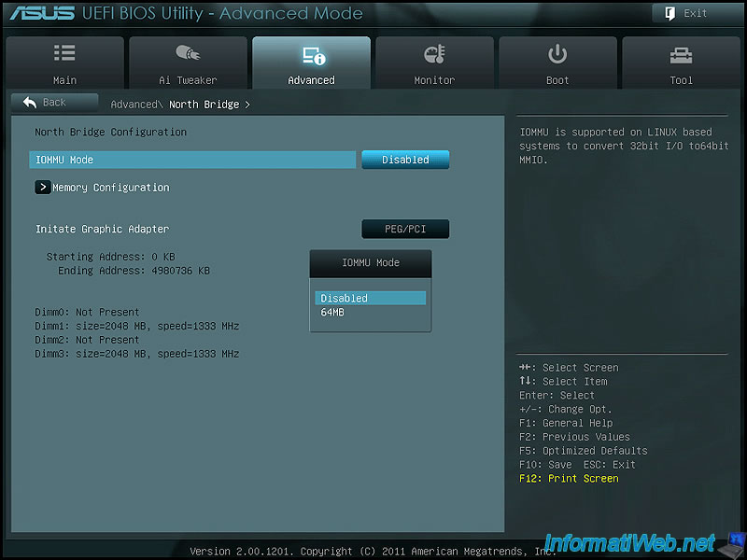Screen dimensions: 747x560
Task: Click the Boot power icon
Action: point(557,54)
